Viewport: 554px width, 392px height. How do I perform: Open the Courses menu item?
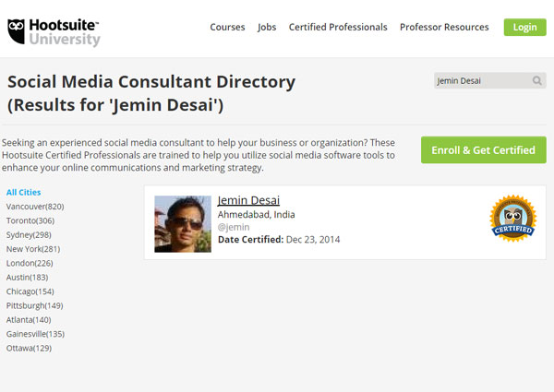pyautogui.click(x=227, y=27)
